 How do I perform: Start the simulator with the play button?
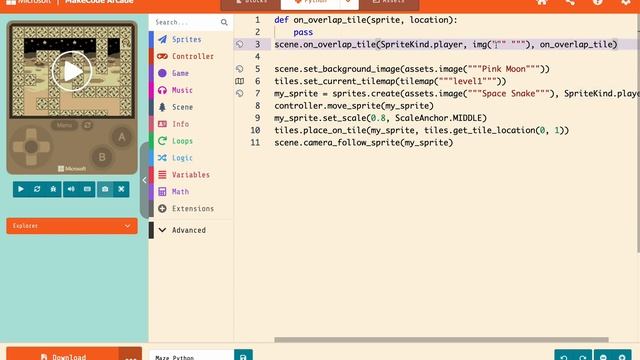[21, 189]
